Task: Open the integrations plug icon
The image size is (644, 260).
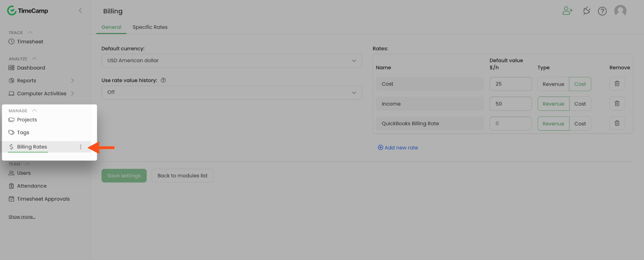Action: [x=586, y=11]
